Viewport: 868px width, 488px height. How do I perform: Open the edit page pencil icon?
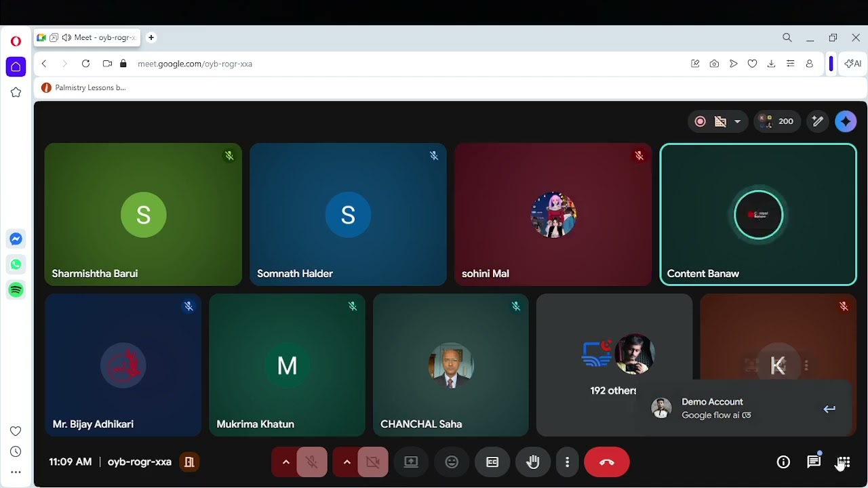point(695,64)
